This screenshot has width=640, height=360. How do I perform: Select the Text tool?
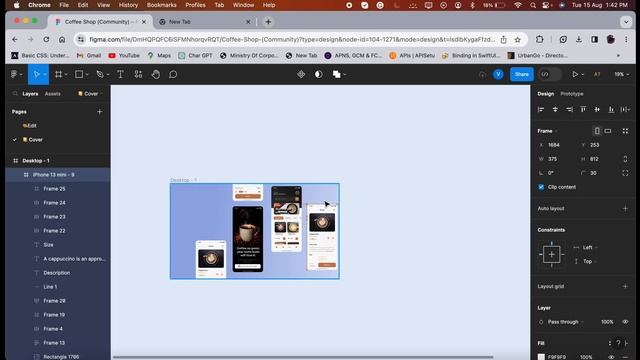120,74
